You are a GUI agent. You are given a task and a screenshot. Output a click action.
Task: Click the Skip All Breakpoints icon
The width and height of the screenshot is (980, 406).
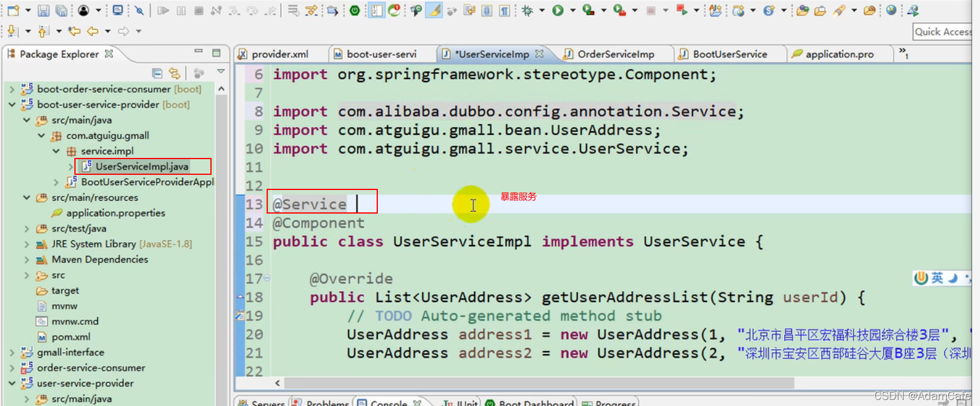(x=139, y=10)
